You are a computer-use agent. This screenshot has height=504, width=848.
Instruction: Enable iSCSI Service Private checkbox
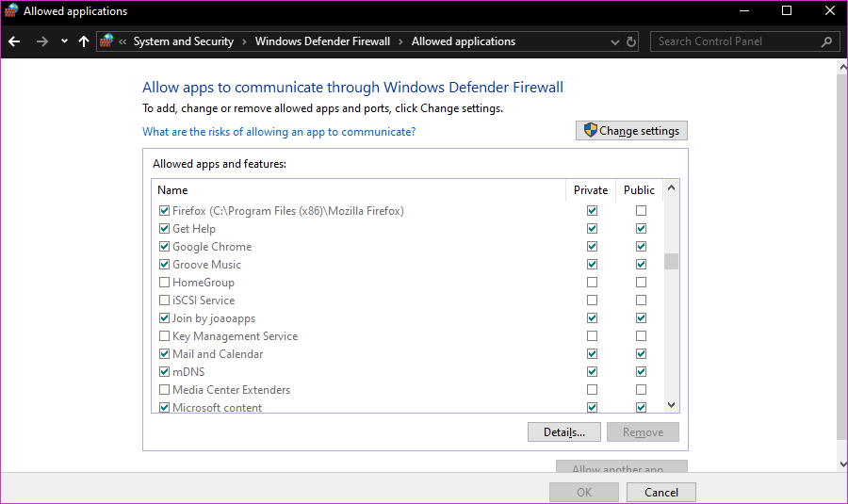(593, 300)
